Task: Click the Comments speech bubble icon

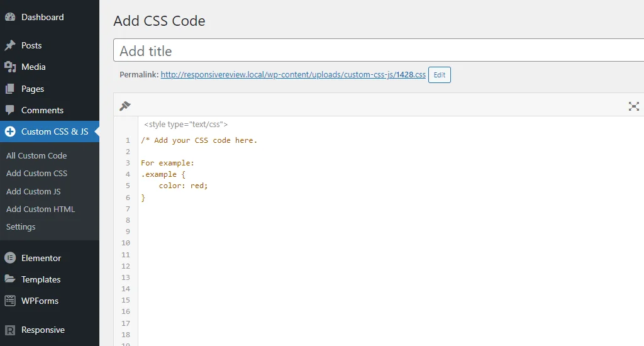Action: (10, 110)
